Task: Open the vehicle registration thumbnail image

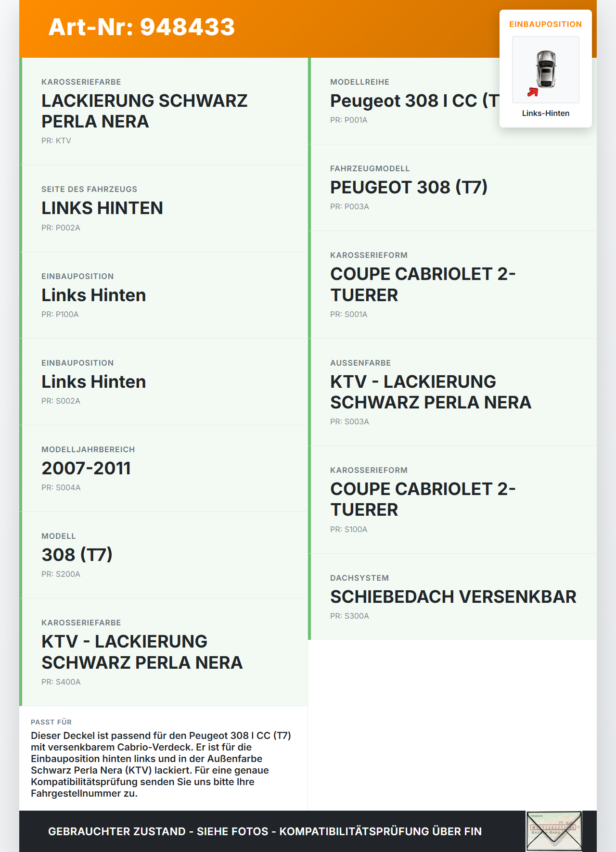Action: coord(554,831)
